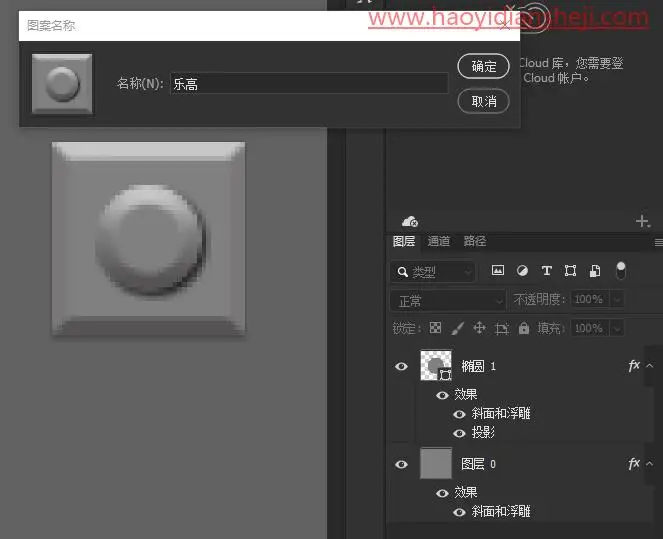Hide 斜面和浮雕 effect on 图层 0
Image resolution: width=663 pixels, height=539 pixels.
click(459, 512)
